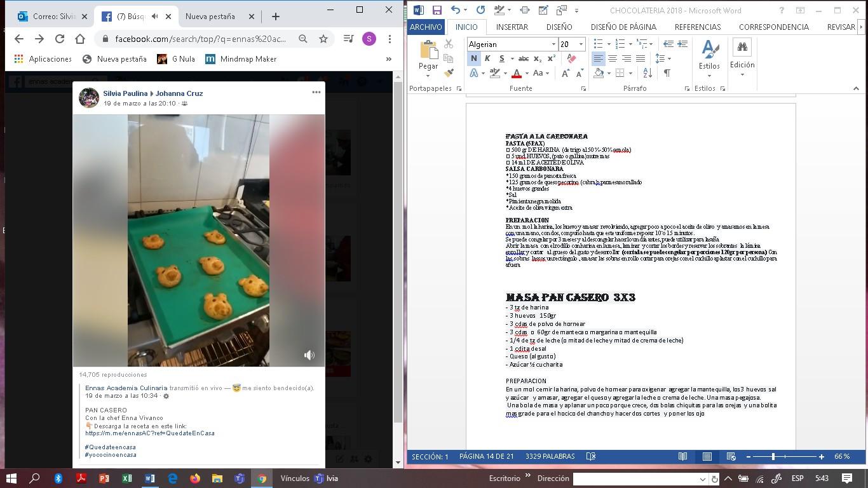Image resolution: width=868 pixels, height=488 pixels.
Task: Sort the selected text alphabetically
Action: 648,73
